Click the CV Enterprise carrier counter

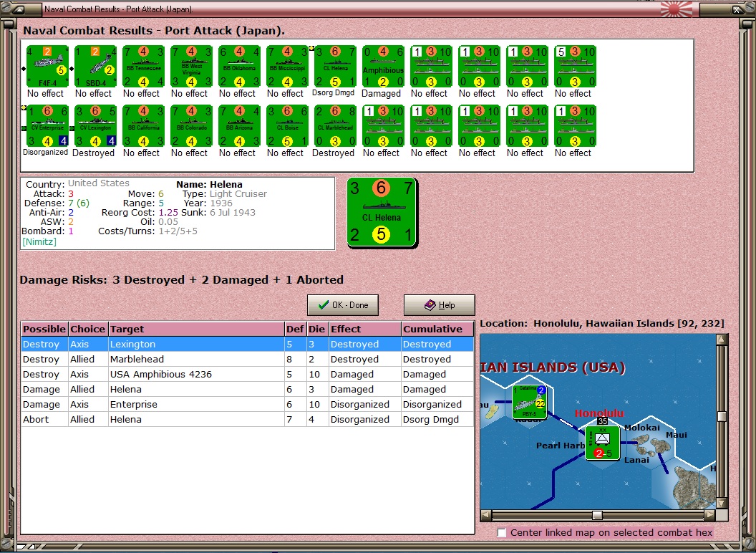(x=47, y=125)
